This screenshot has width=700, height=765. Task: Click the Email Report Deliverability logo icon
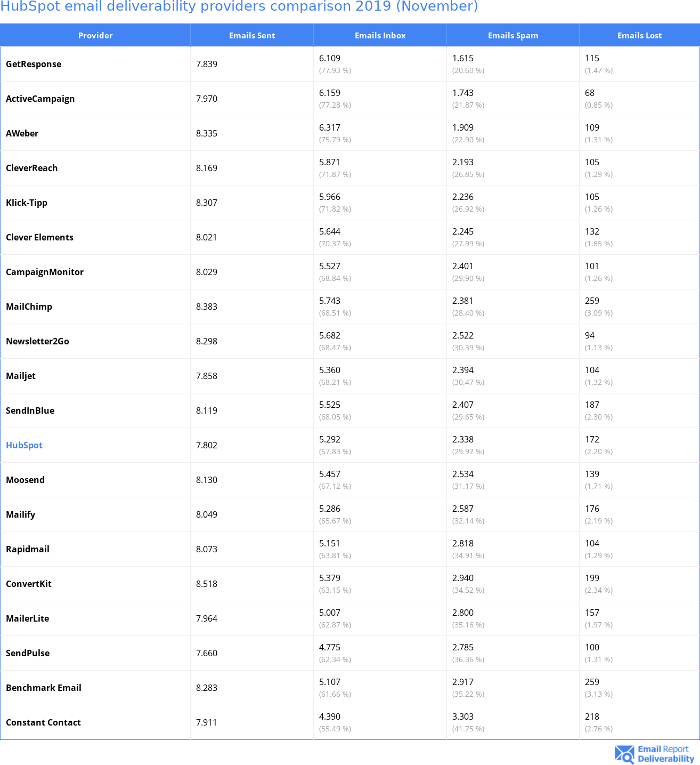[624, 754]
